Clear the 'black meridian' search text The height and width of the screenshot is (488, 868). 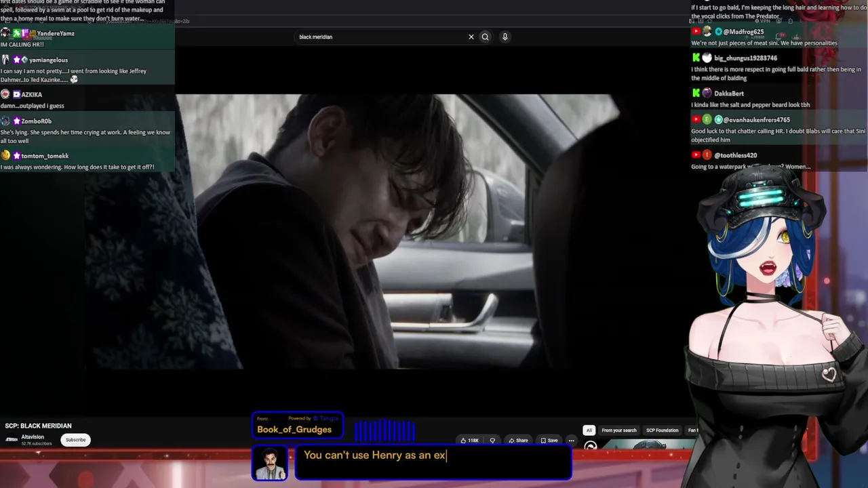[x=471, y=37]
